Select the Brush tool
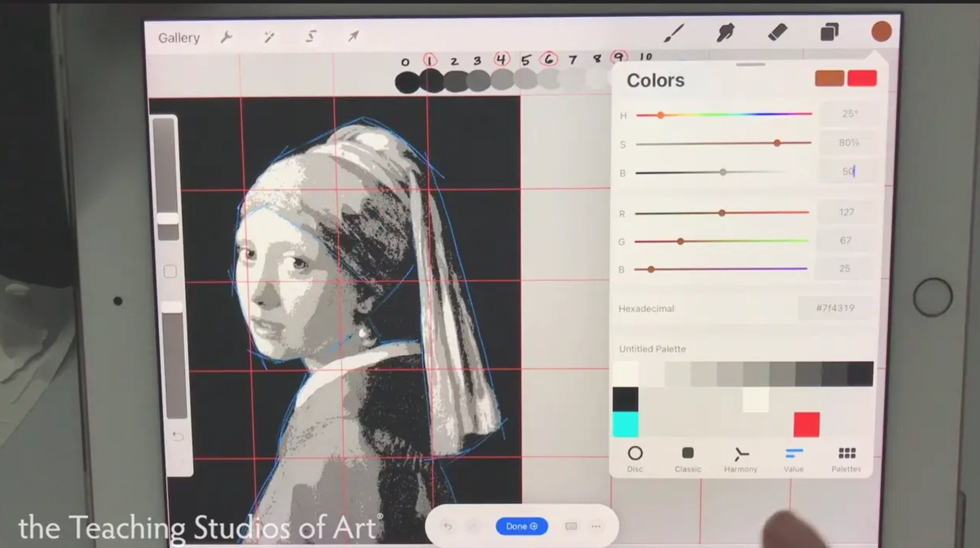 (674, 33)
